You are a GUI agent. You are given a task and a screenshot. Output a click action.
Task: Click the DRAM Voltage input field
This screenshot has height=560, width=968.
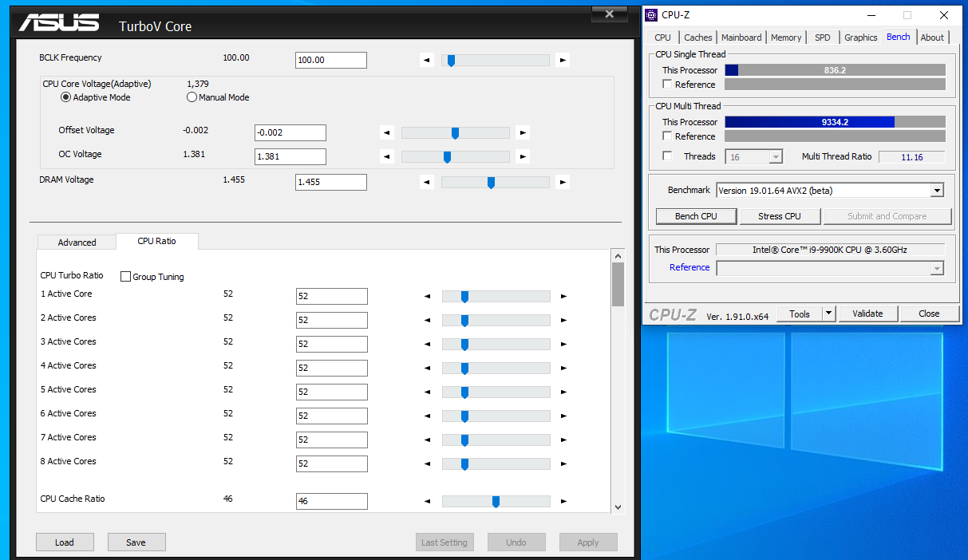click(x=331, y=182)
